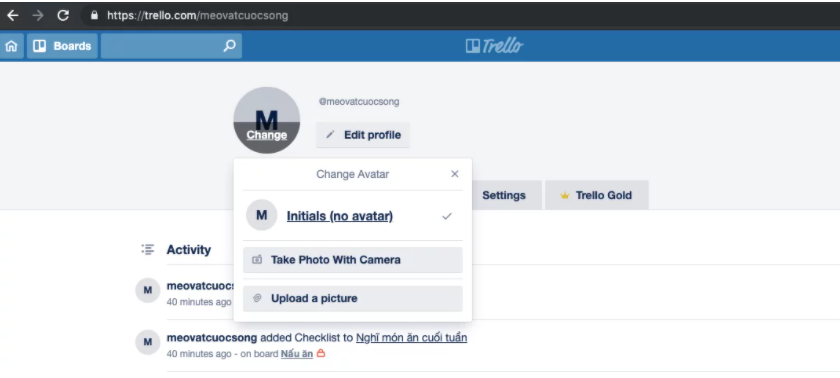
Task: Click the M initials thumbnail in popup
Action: pos(261,215)
